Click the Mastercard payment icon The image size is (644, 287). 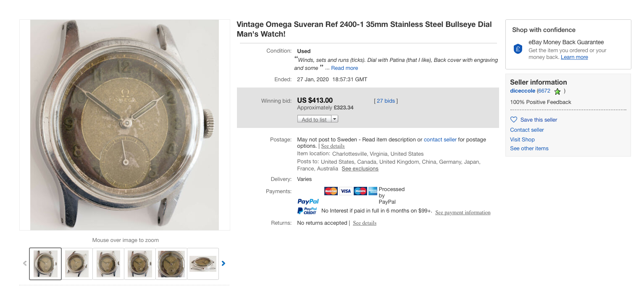coord(331,191)
